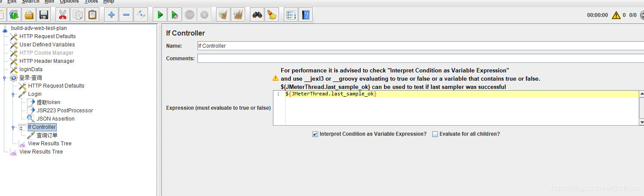Click the warning icon beside performance advice
This screenshot has width=644, height=196.
(276, 78)
